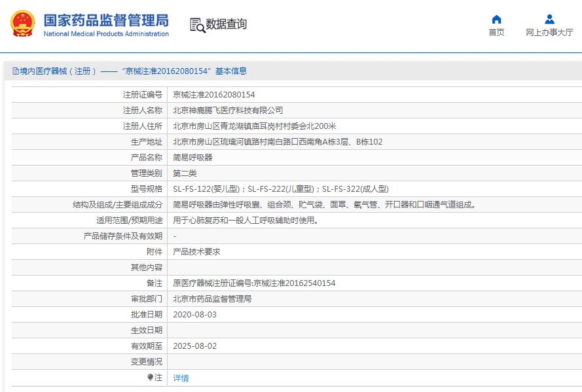
Task: Click the national emblem logo icon
Action: 23,23
